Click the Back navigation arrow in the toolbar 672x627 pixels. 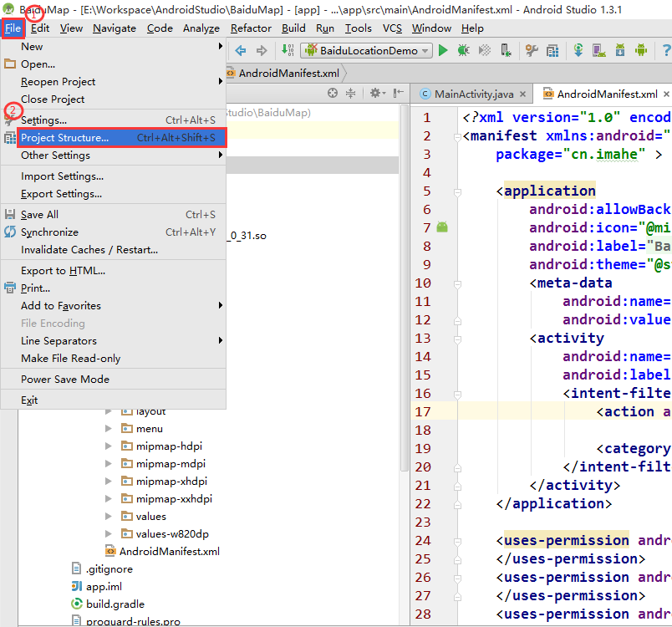click(241, 50)
